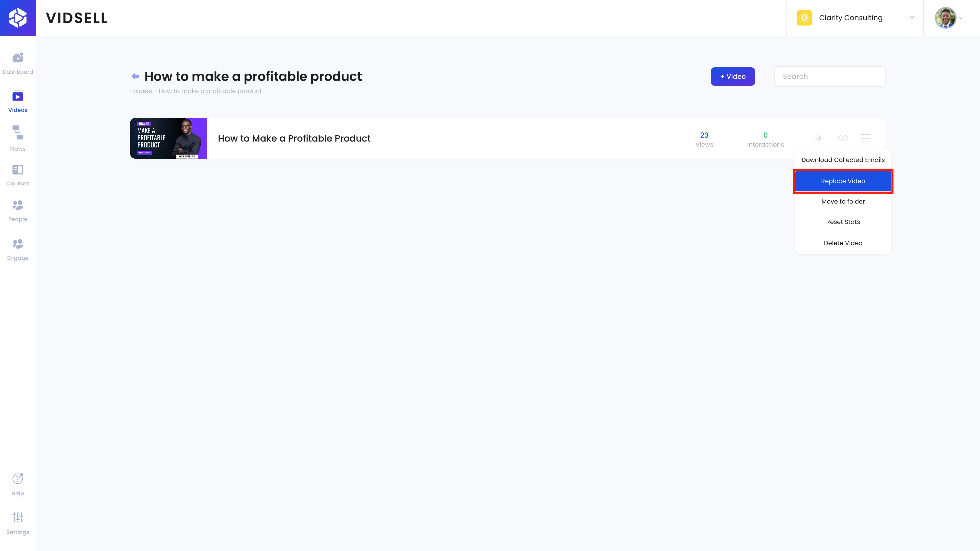Viewport: 980px width, 551px height.
Task: Open the Engage section icon
Action: [x=18, y=244]
